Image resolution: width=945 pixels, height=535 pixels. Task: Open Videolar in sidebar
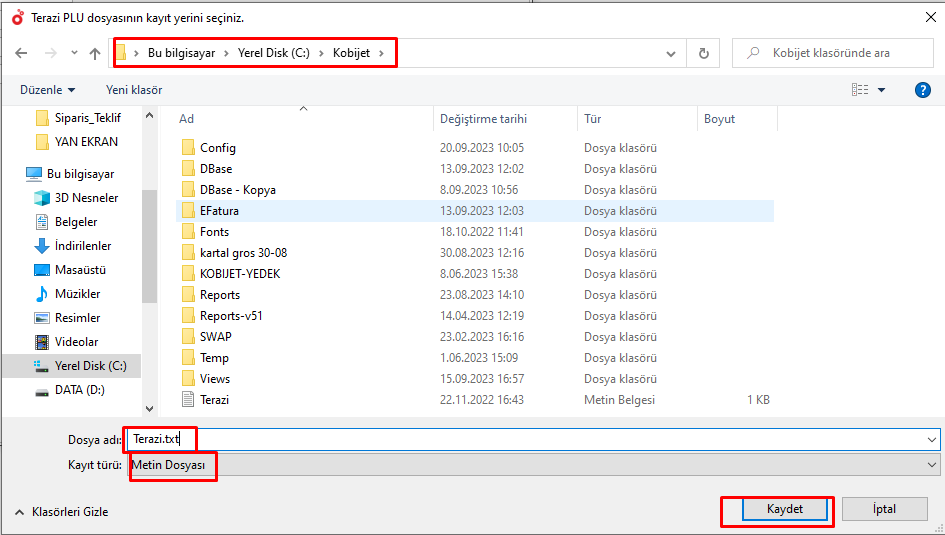tap(66, 342)
